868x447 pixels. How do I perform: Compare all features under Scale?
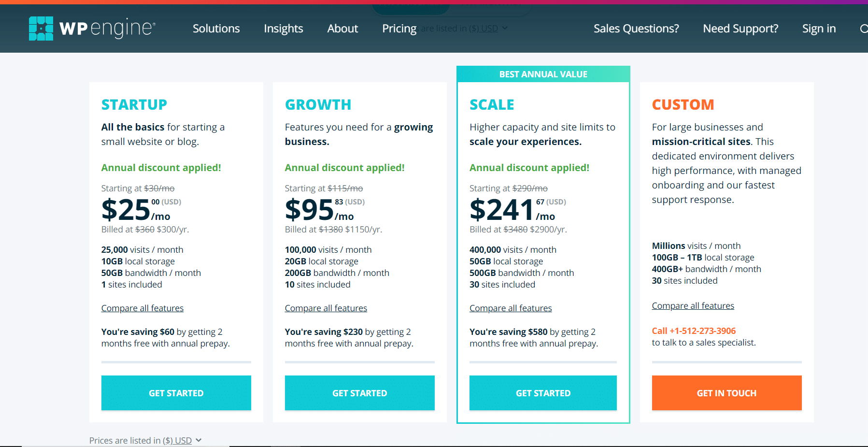(x=510, y=308)
